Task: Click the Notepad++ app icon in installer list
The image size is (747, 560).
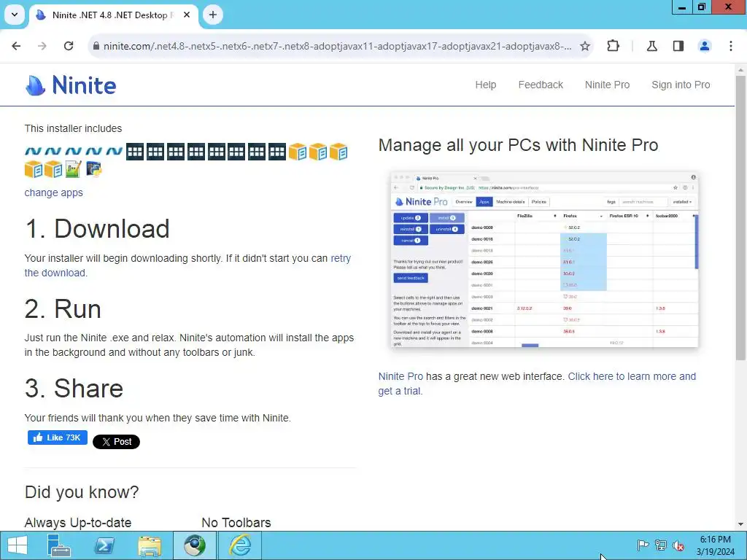Action: [x=74, y=169]
